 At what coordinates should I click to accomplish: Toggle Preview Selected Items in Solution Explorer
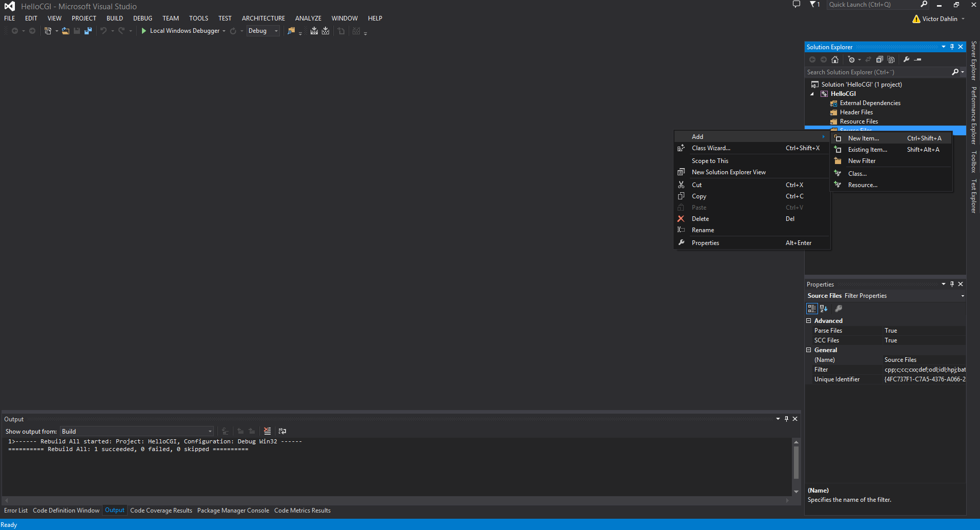918,59
